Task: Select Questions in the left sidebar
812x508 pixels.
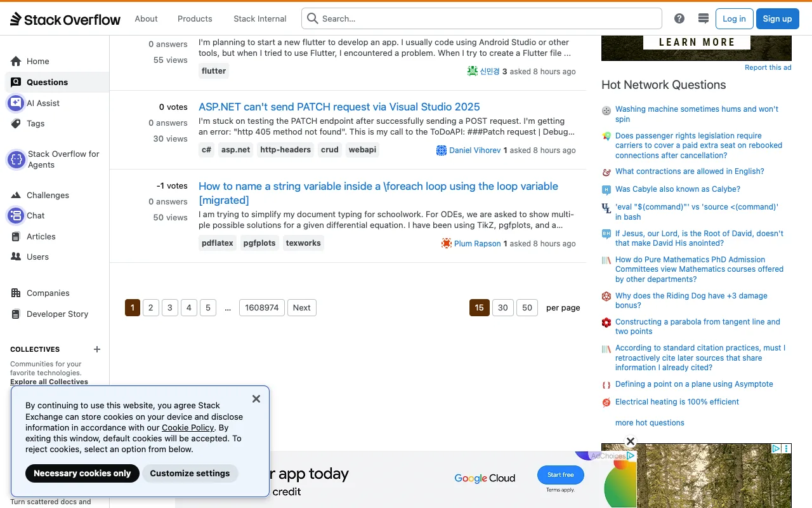Action: click(x=57, y=82)
